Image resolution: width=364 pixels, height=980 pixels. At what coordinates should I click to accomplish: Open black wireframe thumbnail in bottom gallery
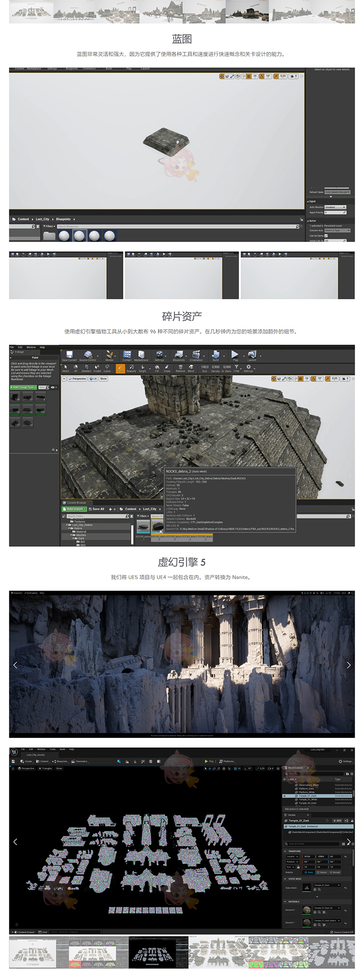(158, 952)
